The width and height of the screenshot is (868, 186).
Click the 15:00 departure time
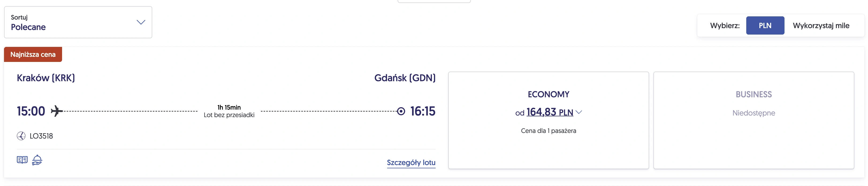(x=31, y=111)
